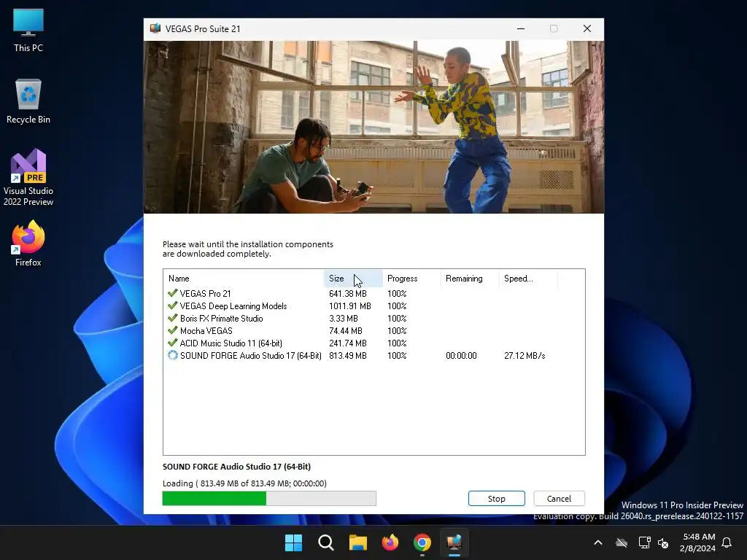
Task: Click loading spinner beside SOUND FORGE
Action: (x=172, y=355)
